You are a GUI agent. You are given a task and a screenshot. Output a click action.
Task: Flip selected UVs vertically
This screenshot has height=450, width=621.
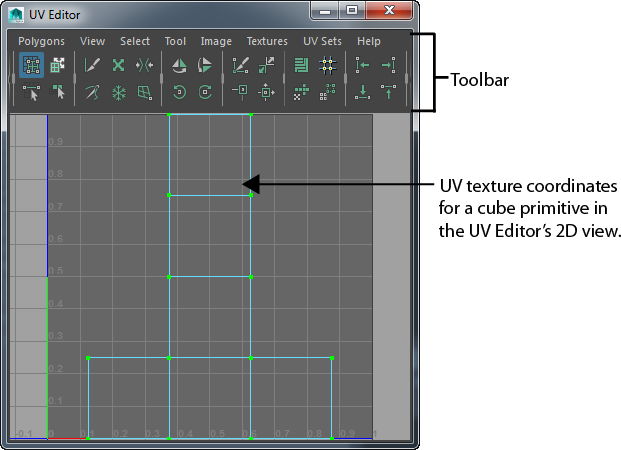(205, 65)
